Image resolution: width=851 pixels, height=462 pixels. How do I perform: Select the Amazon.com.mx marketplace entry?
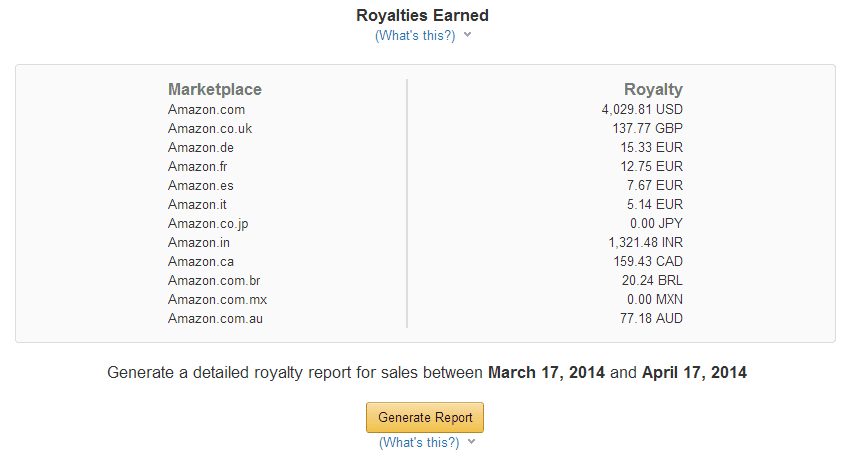[x=217, y=300]
